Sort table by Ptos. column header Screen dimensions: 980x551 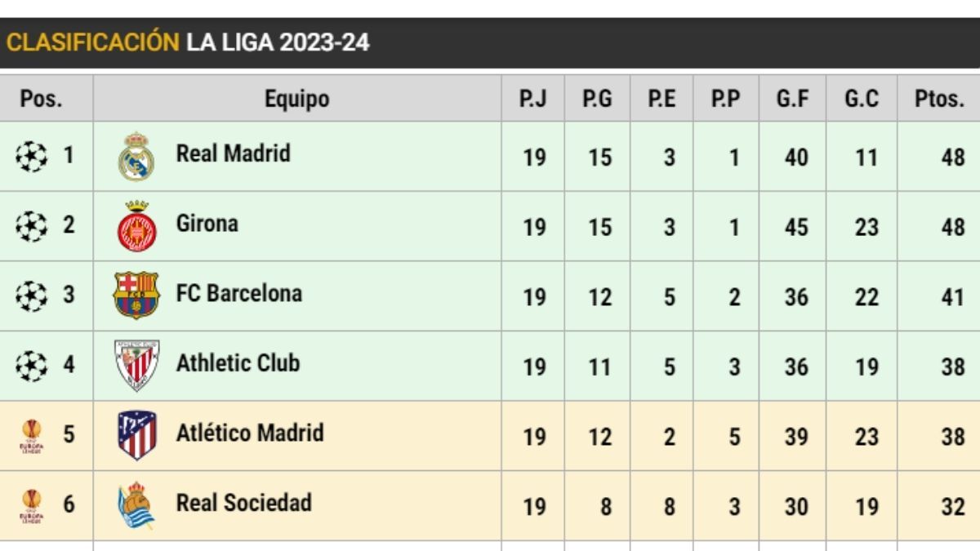(939, 99)
